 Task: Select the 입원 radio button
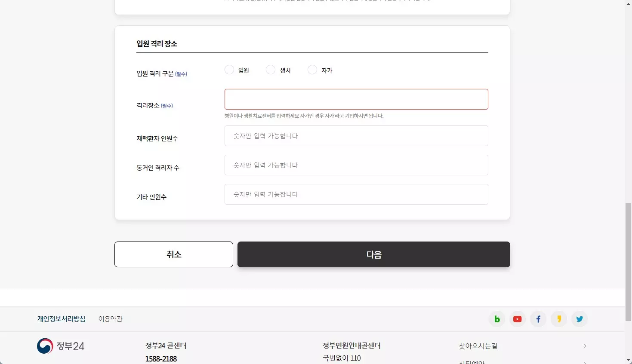pos(229,69)
